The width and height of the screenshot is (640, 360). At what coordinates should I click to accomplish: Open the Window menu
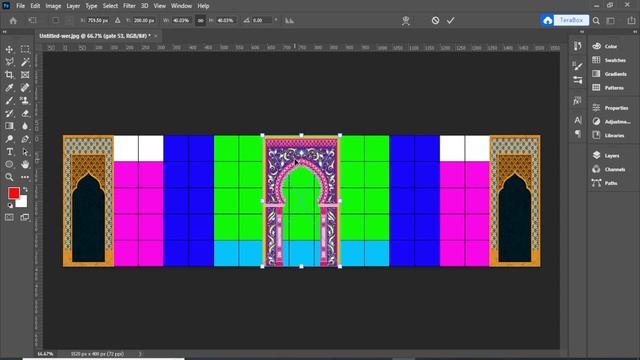(181, 6)
